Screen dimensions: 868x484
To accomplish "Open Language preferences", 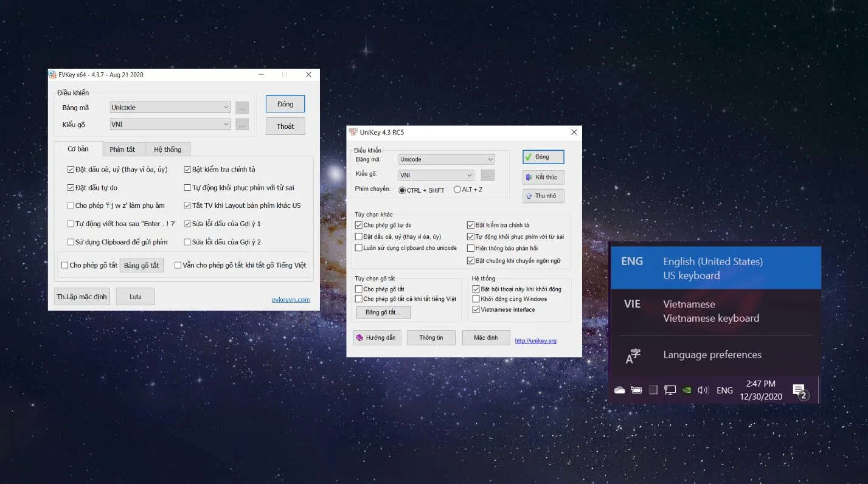I will pyautogui.click(x=716, y=355).
